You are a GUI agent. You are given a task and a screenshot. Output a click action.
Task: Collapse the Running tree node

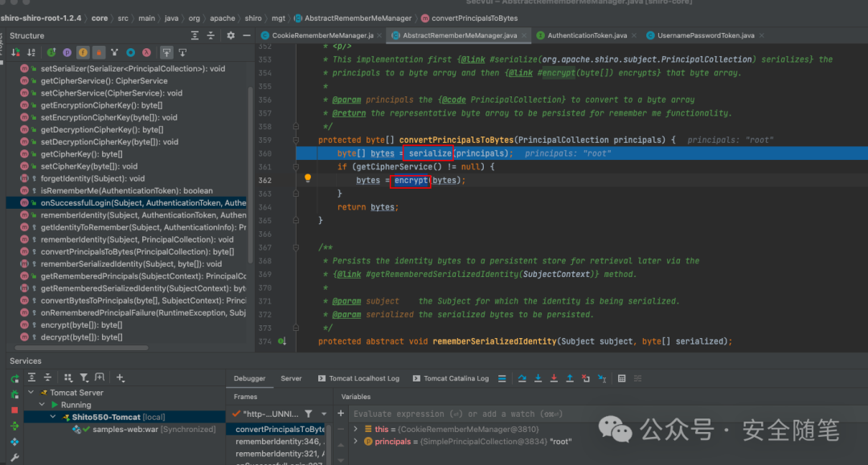click(x=42, y=405)
